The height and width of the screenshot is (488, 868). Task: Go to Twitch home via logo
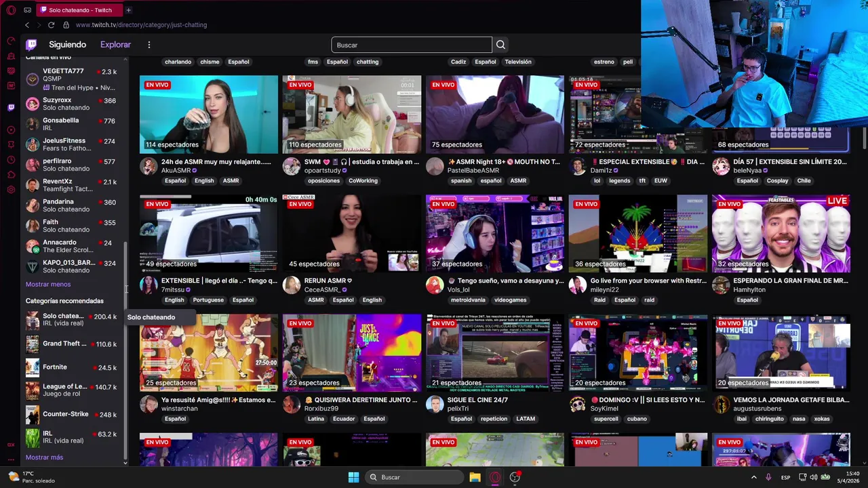coord(31,45)
